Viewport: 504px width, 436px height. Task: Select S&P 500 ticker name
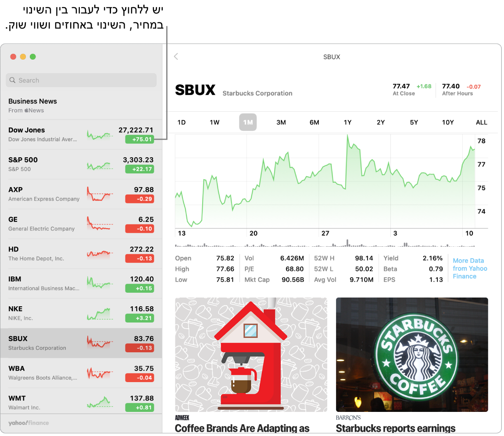pyautogui.click(x=23, y=160)
